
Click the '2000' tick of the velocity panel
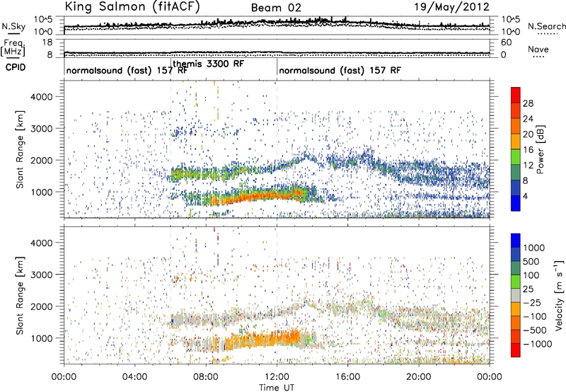click(41, 306)
